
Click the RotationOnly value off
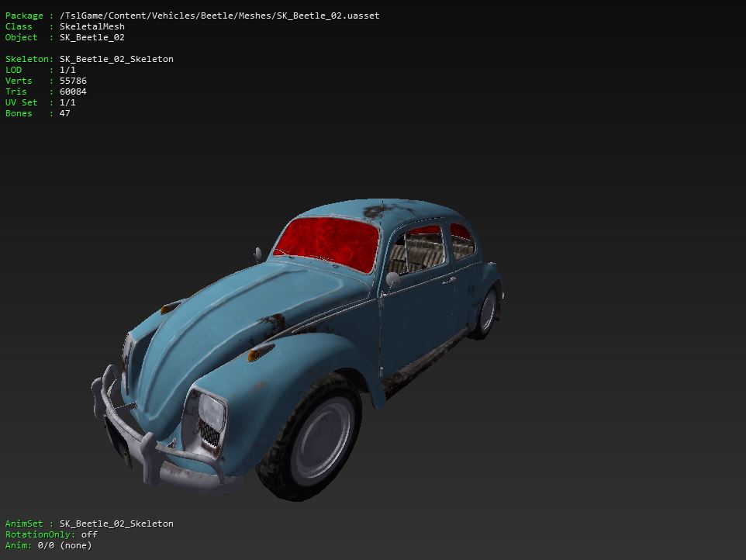coord(89,534)
